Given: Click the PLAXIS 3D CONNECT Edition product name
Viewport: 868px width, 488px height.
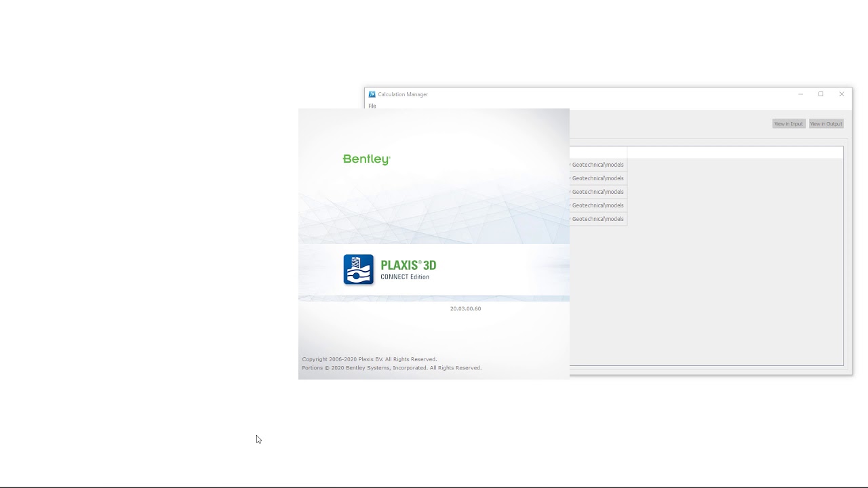Looking at the screenshot, I should pyautogui.click(x=408, y=270).
